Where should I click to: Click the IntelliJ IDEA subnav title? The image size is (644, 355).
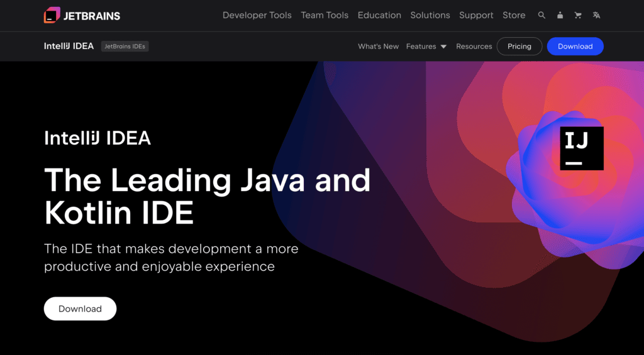coord(69,46)
